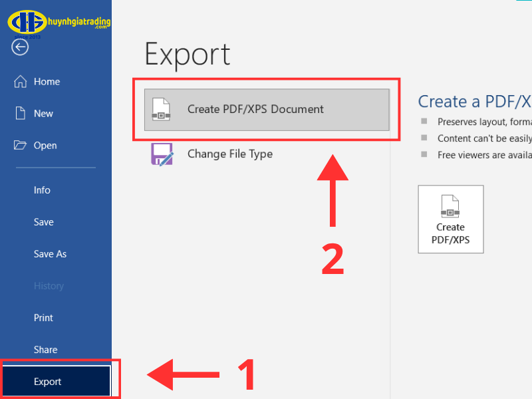Click the PDF/XPS document icon in Export list
Screen dimensions: 532x399
point(161,109)
